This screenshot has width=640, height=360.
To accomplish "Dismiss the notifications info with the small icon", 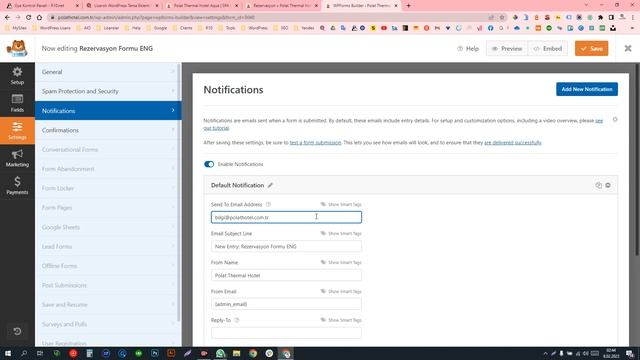I will tap(615, 120).
